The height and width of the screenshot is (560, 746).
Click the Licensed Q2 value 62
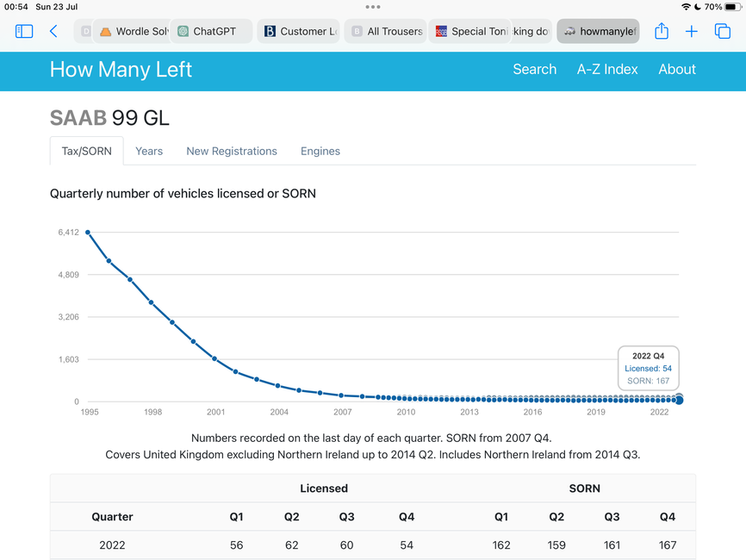(292, 545)
